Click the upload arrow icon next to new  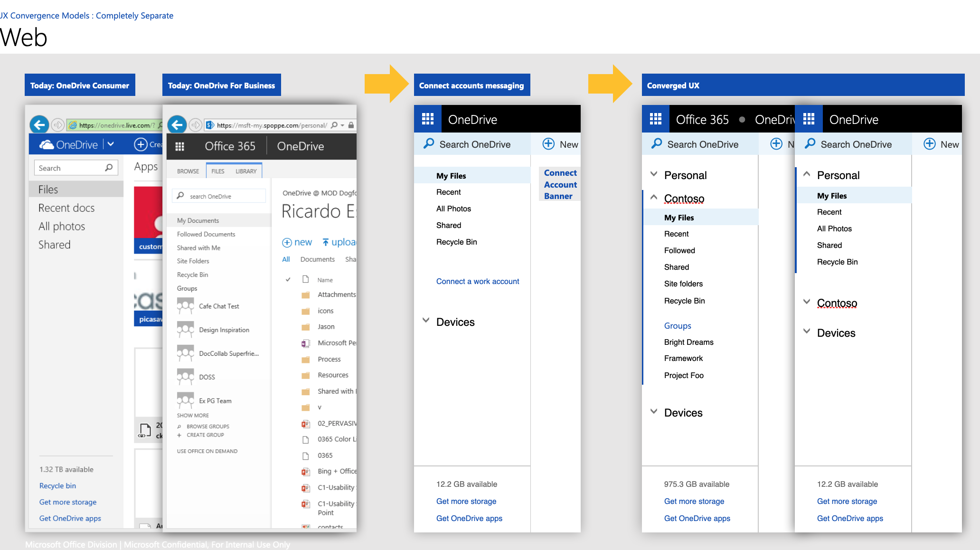point(326,242)
